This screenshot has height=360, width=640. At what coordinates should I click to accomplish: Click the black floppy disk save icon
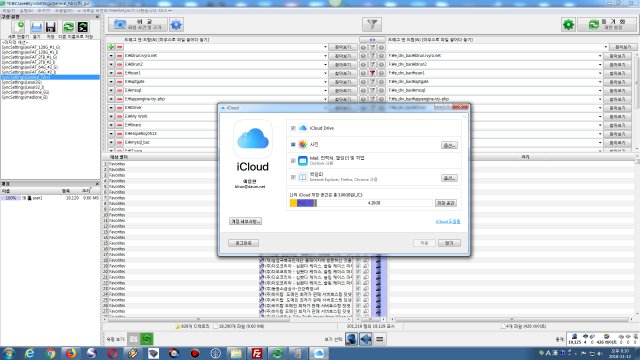(51, 27)
